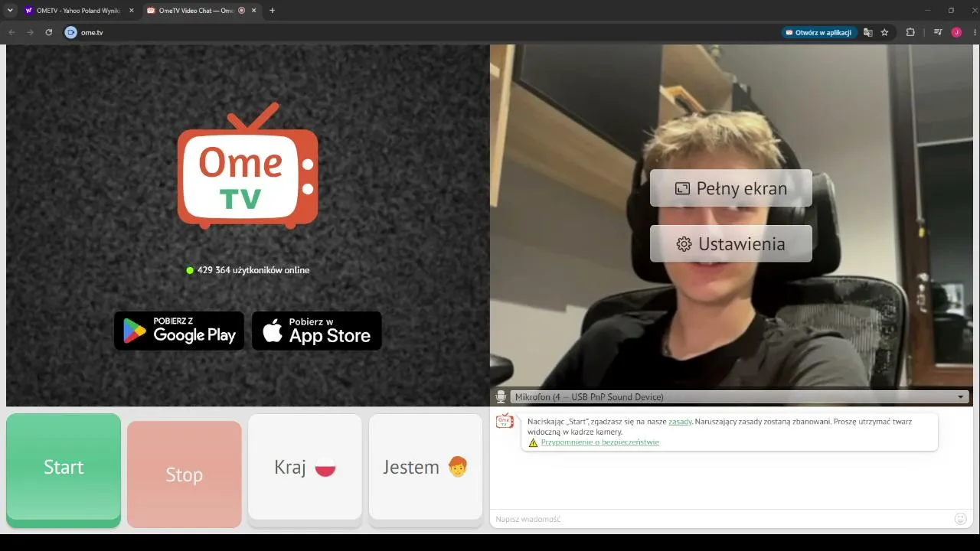Open Przypomnienie o bezpieczeństwie link
The height and width of the screenshot is (551, 980).
599,442
